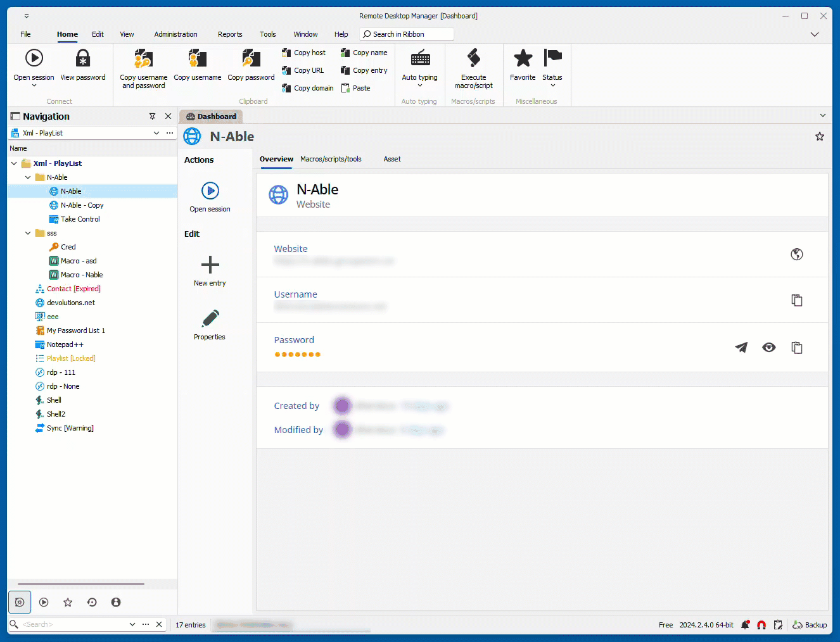Viewport: 840px width, 642px height.
Task: Copy the username using field copy icon
Action: [x=796, y=300]
